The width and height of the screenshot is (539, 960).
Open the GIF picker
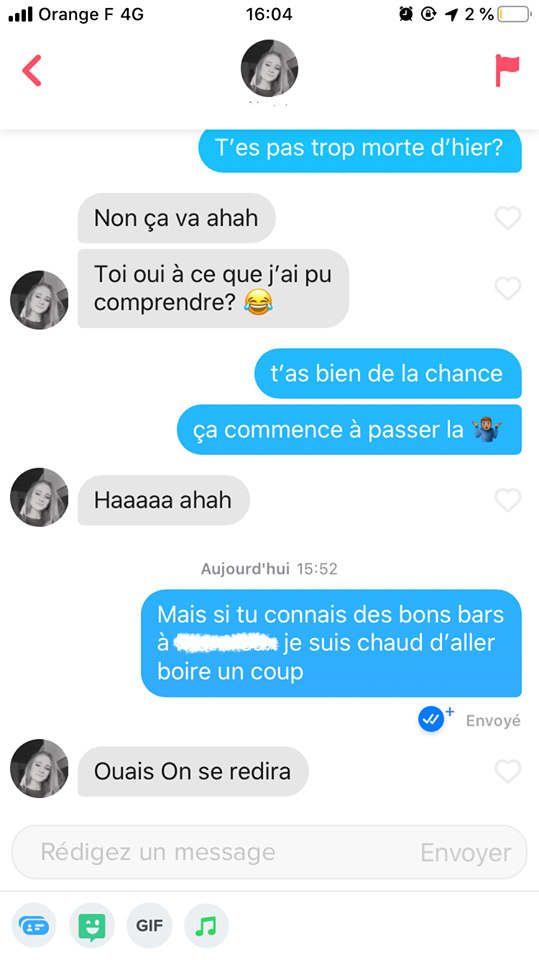point(149,926)
